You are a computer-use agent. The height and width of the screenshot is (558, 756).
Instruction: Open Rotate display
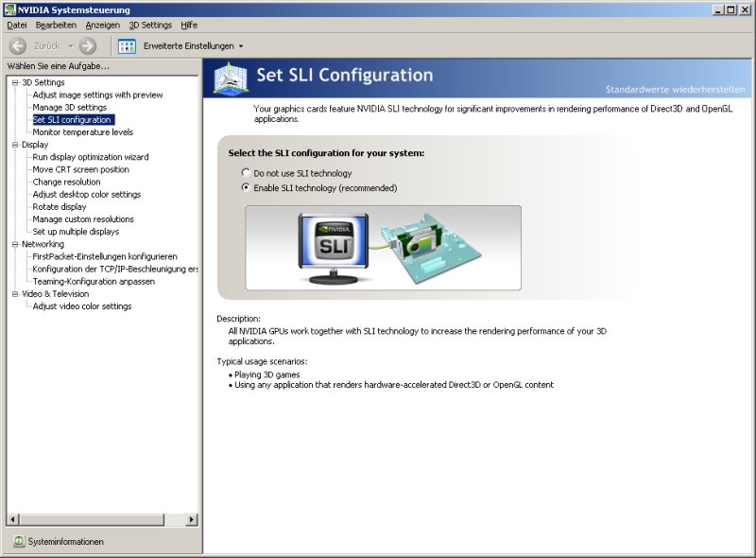pyautogui.click(x=60, y=206)
